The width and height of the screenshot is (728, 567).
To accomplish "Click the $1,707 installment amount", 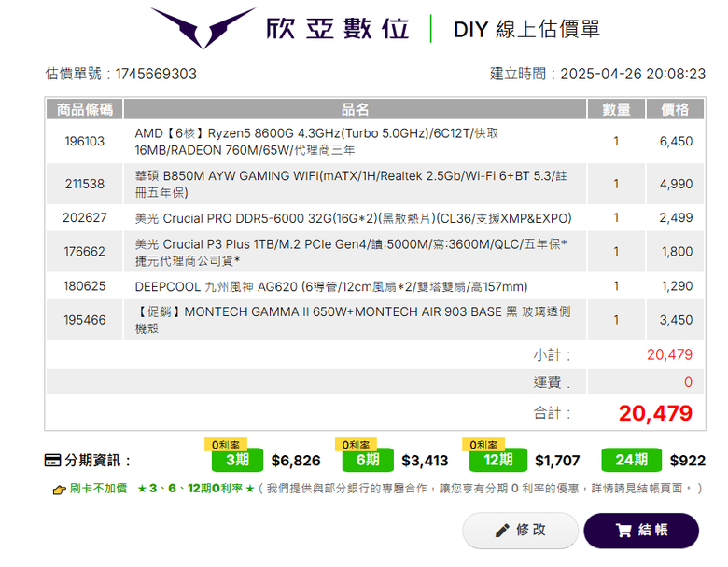I will tap(557, 461).
